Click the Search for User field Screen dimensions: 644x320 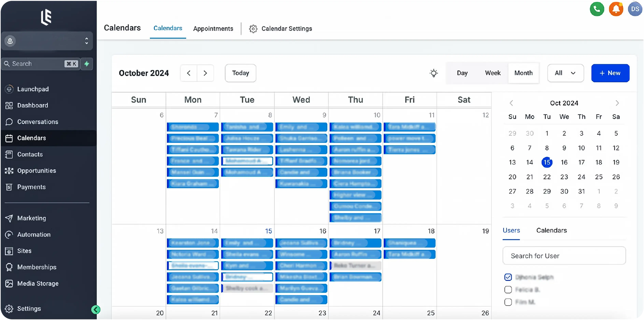pyautogui.click(x=564, y=256)
